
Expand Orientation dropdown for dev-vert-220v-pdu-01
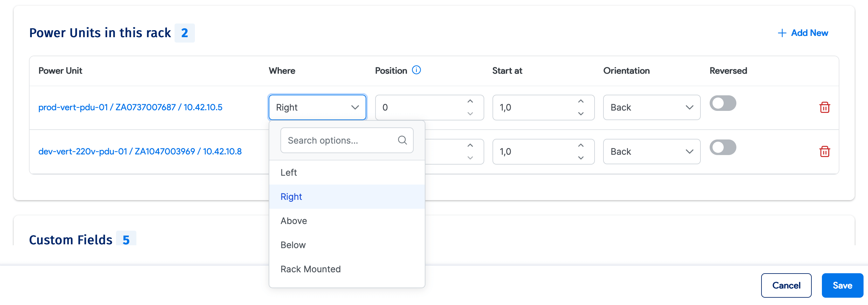[651, 152]
